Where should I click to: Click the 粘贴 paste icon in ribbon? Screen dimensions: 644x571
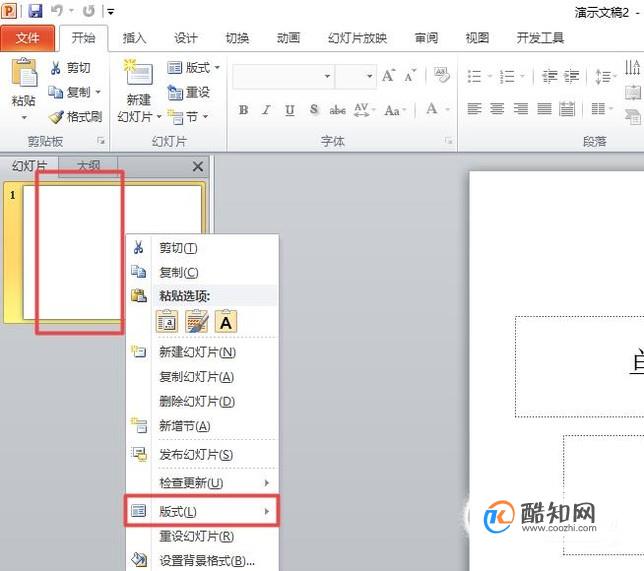click(24, 73)
